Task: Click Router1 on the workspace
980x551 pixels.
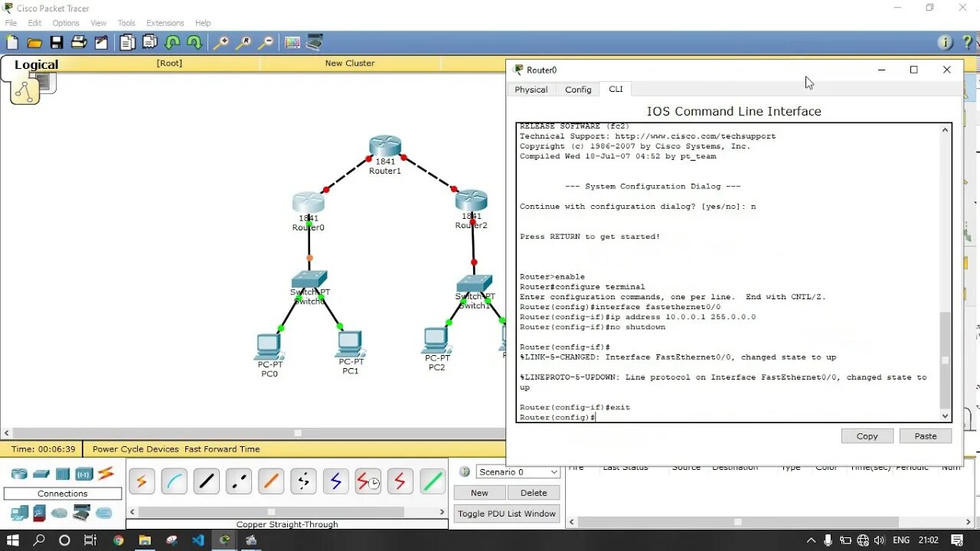Action: 385,147
